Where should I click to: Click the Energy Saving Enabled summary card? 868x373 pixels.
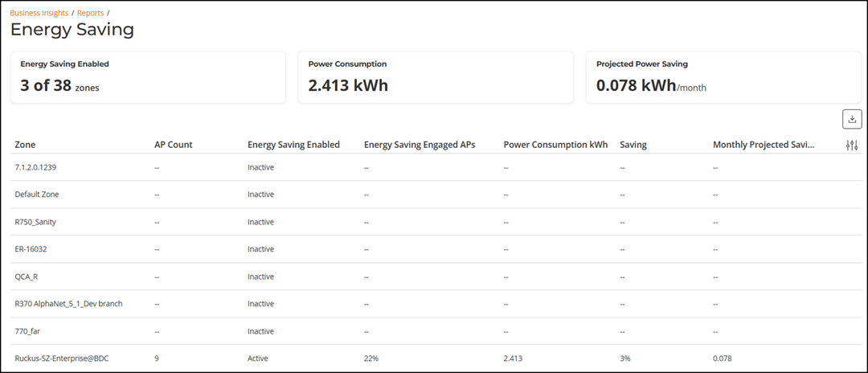148,77
